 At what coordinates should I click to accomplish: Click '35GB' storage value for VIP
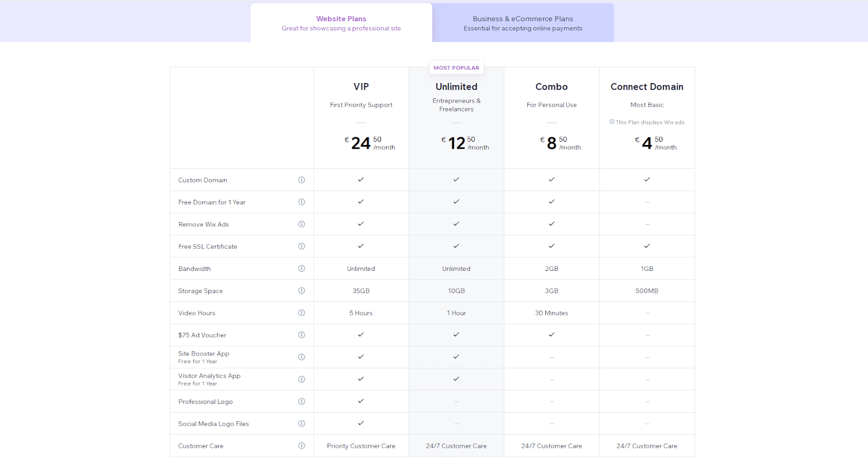[361, 291]
